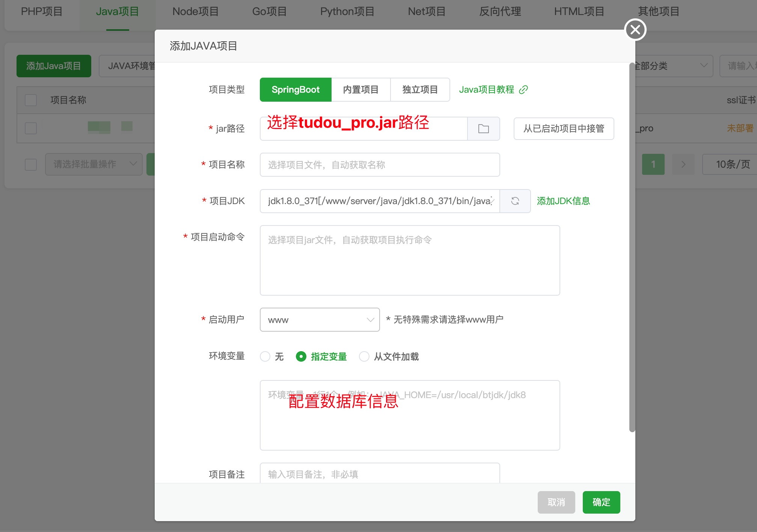The height and width of the screenshot is (532, 757).
Task: Close the Add JAVA project dialog
Action: [x=635, y=30]
